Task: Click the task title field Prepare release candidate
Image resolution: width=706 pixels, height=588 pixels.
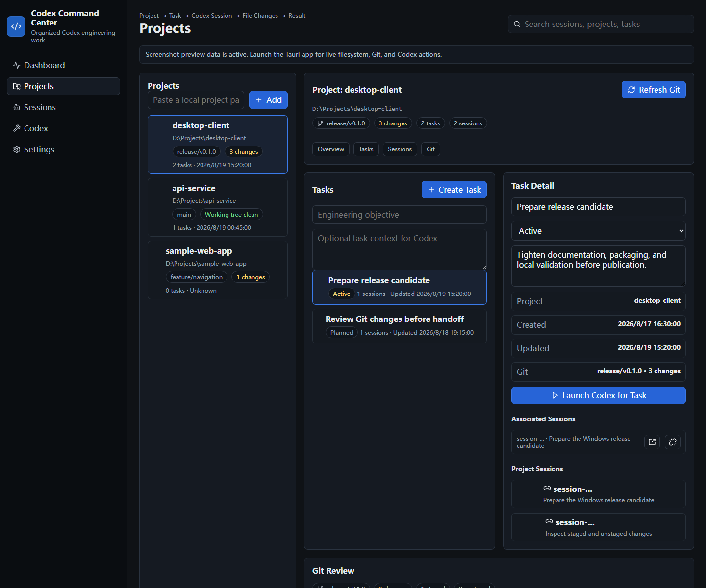Action: (598, 207)
